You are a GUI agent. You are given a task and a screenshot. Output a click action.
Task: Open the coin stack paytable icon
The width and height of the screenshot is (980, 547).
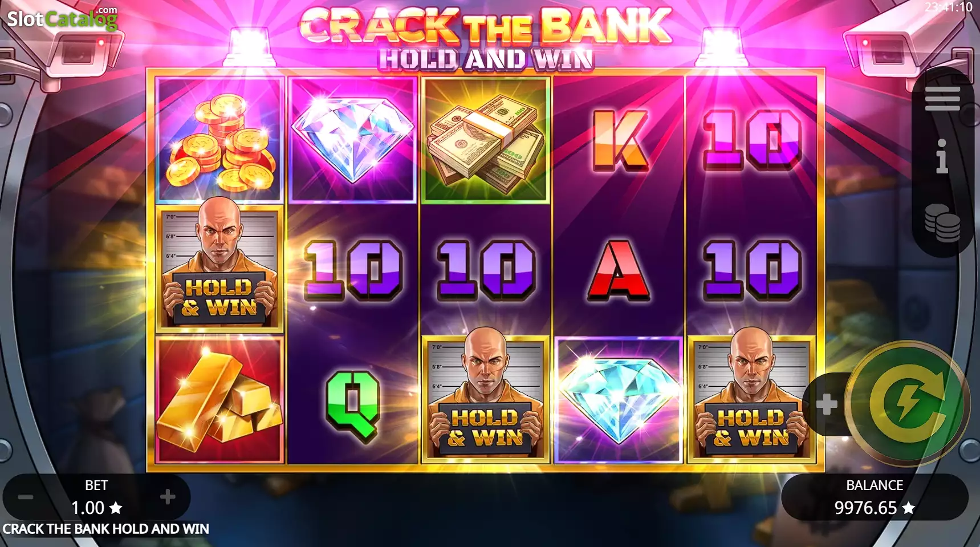pyautogui.click(x=942, y=223)
